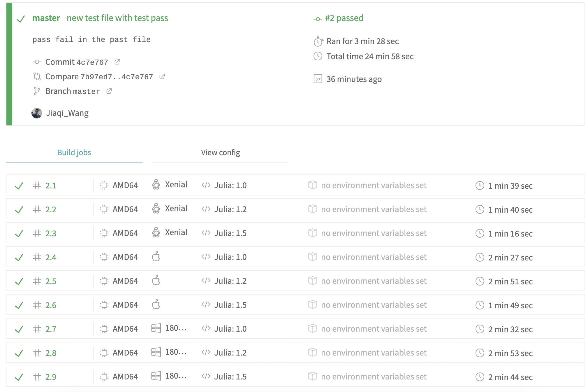The height and width of the screenshot is (392, 588).
Task: Open the commit title 'new test file with test pass'
Action: [117, 18]
